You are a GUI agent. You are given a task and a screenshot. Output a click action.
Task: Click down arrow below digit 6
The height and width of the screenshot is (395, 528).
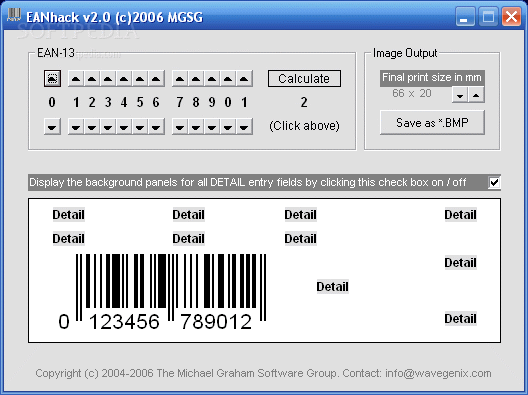pyautogui.click(x=156, y=127)
